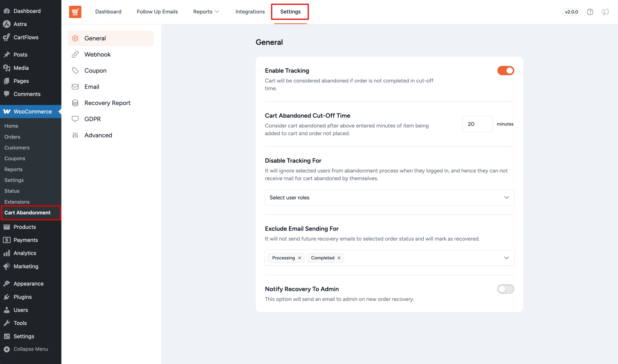Click the Pages icon in the admin menu

click(x=7, y=81)
